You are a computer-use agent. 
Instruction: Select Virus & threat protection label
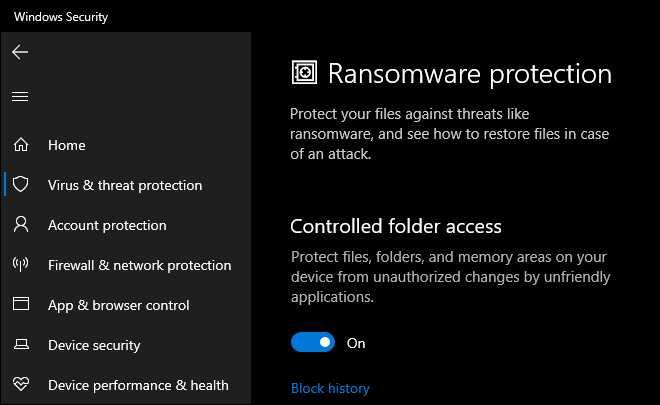pyautogui.click(x=125, y=185)
